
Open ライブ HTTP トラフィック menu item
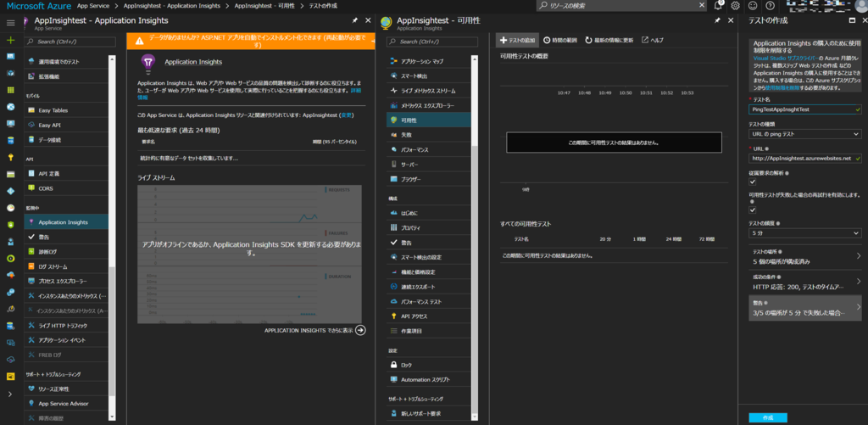tap(66, 325)
